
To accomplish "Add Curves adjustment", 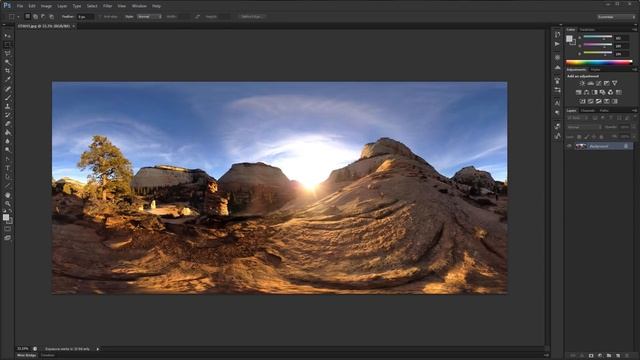I will tap(598, 83).
